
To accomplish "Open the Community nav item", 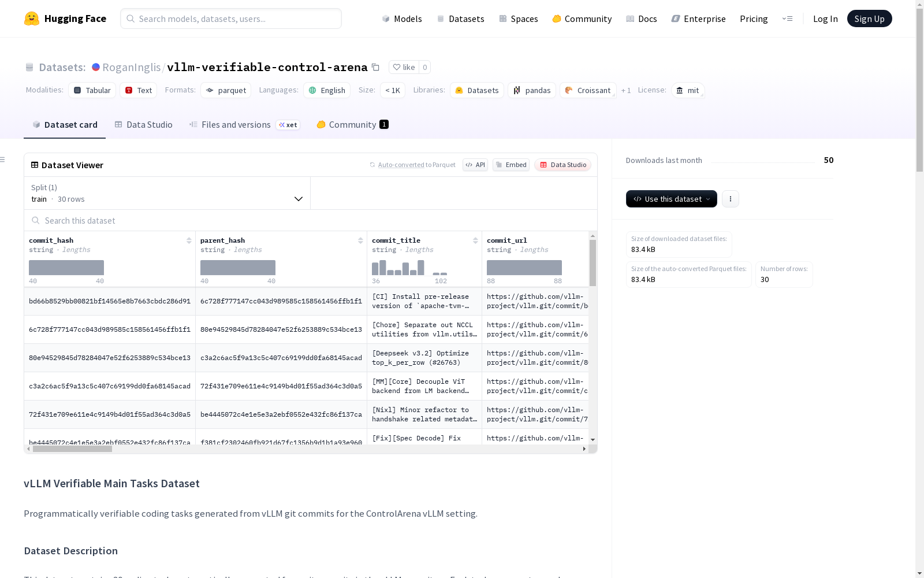I will [x=582, y=18].
